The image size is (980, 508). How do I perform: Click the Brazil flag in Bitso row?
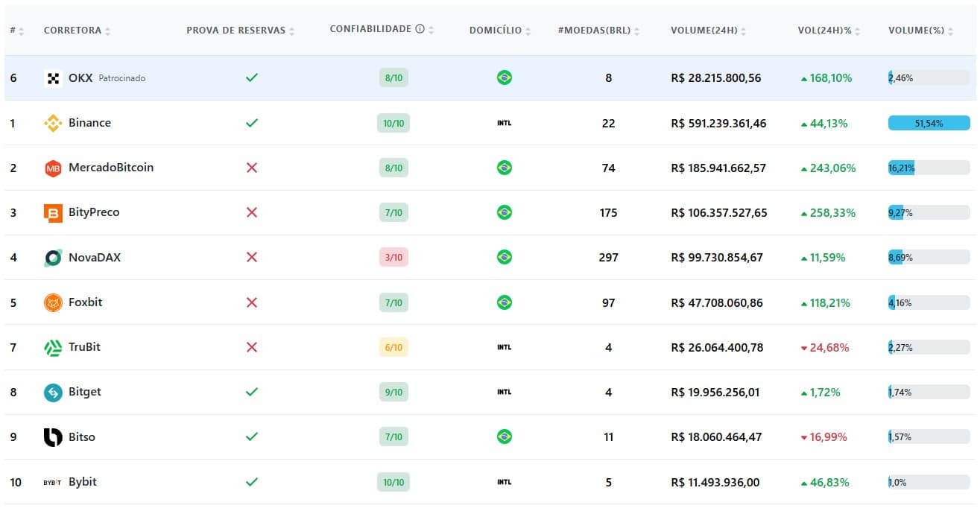[x=505, y=436]
